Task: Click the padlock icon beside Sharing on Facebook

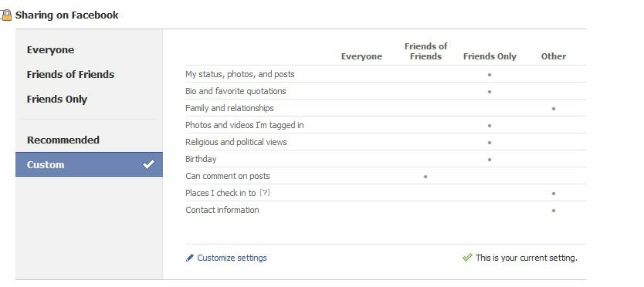Action: [x=6, y=15]
